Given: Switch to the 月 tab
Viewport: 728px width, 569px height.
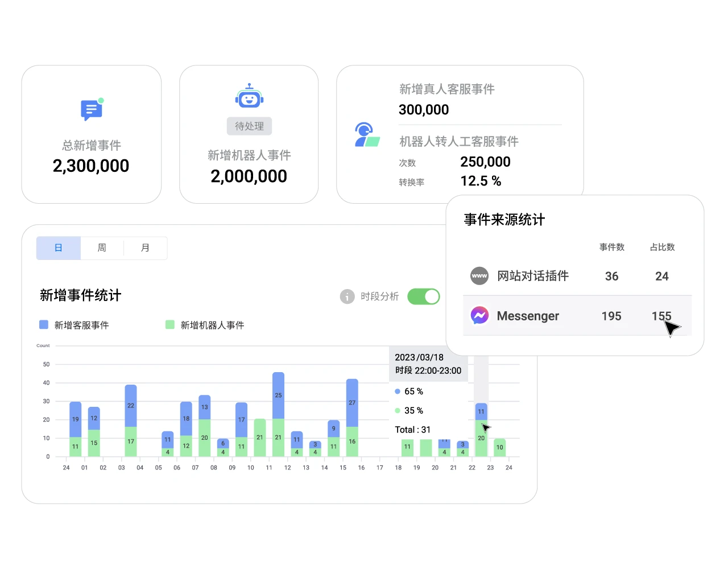Looking at the screenshot, I should click(145, 248).
